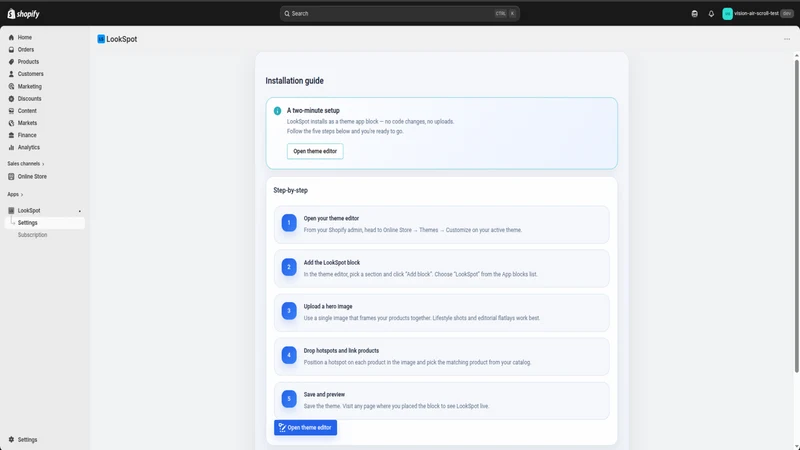Image resolution: width=800 pixels, height=450 pixels.
Task: Pin LookSpot app using the pin icon
Action: (x=80, y=211)
